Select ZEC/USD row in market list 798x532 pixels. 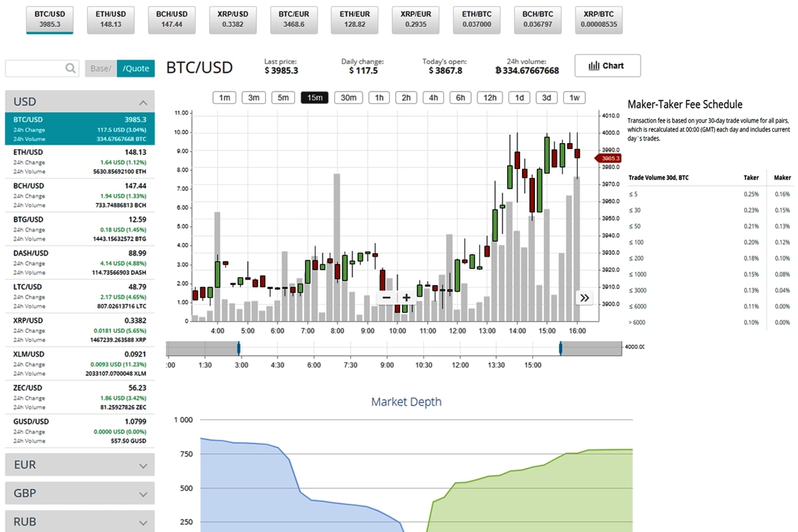tap(80, 397)
